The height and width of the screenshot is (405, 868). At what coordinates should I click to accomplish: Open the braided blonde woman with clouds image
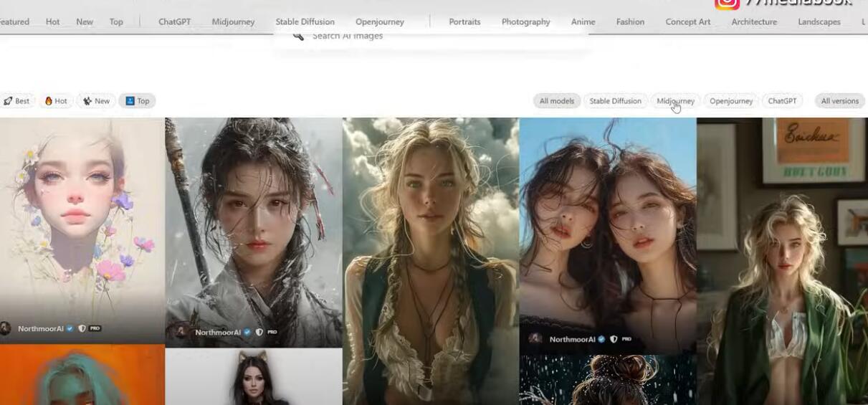coord(431,262)
